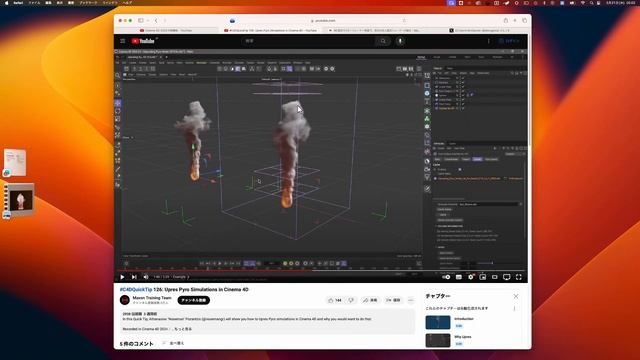640x360 pixels.
Task: Start voice search with the microphone icon
Action: click(400, 41)
